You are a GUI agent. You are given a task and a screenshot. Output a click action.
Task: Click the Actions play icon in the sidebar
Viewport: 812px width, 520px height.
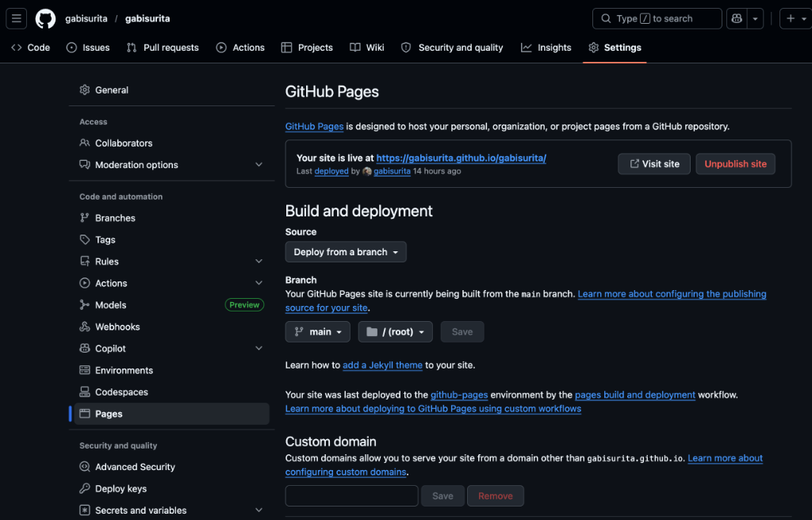tap(84, 283)
